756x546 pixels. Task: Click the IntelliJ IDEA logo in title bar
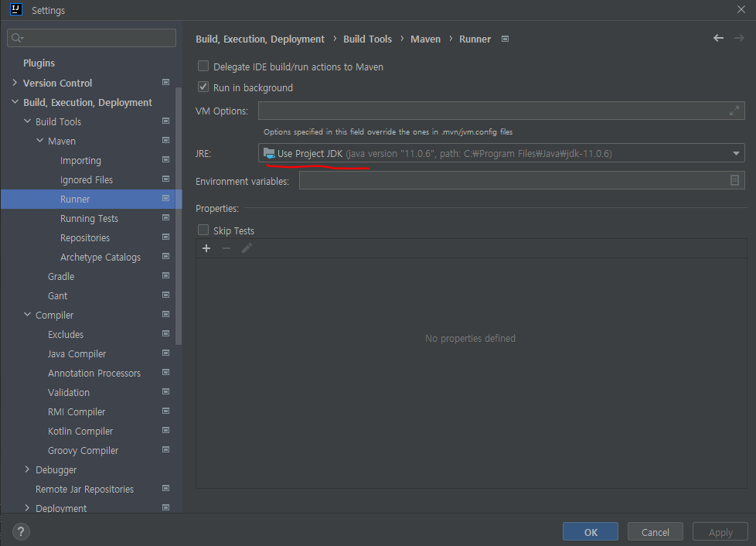(x=16, y=9)
